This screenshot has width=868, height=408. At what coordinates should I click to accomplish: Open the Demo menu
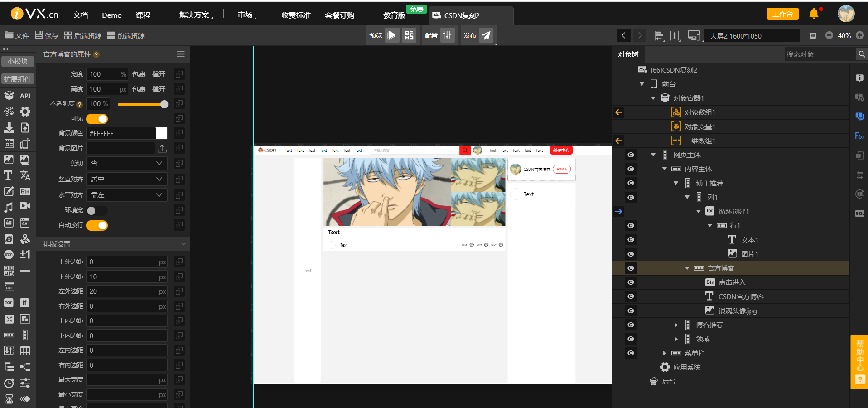tap(112, 15)
